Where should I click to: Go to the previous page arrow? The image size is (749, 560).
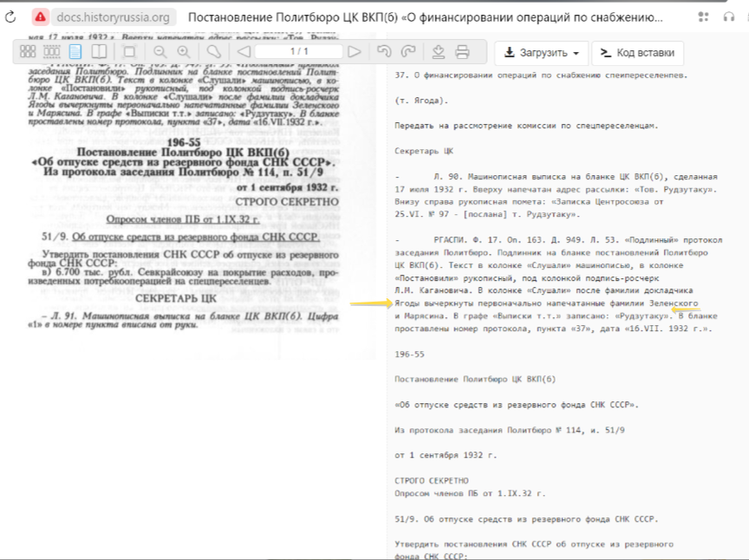click(244, 52)
